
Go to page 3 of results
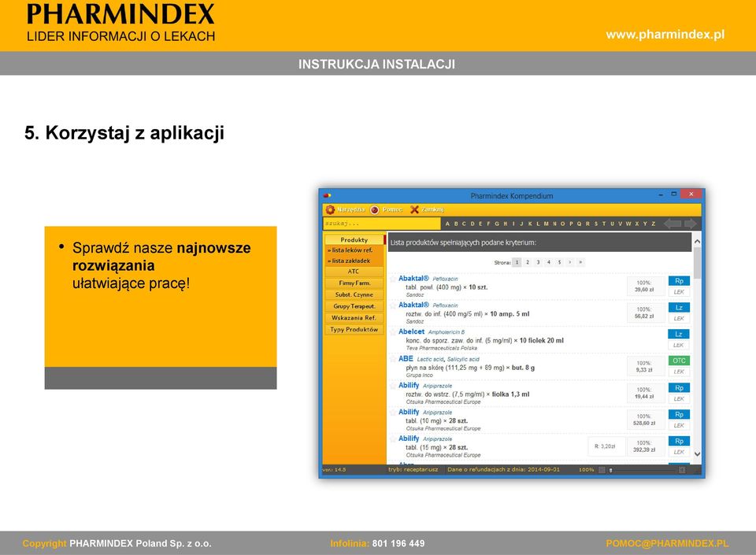[x=538, y=263]
